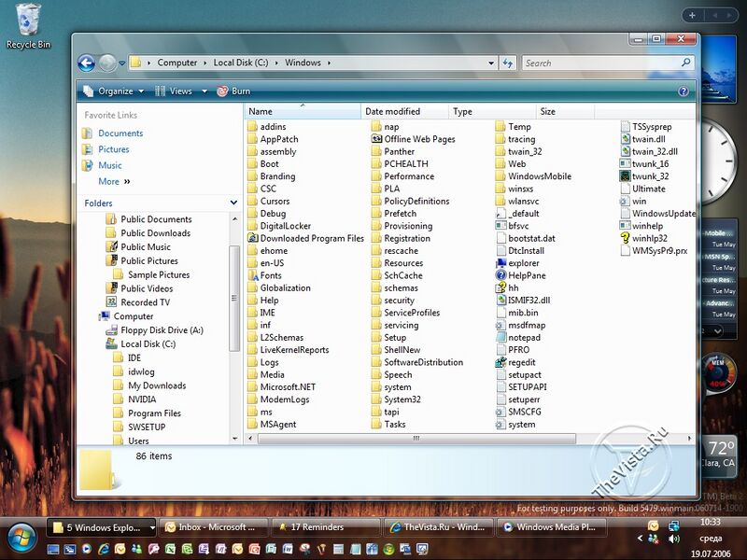Open the Organize dropdown menu
The width and height of the screenshot is (747, 560).
114,91
